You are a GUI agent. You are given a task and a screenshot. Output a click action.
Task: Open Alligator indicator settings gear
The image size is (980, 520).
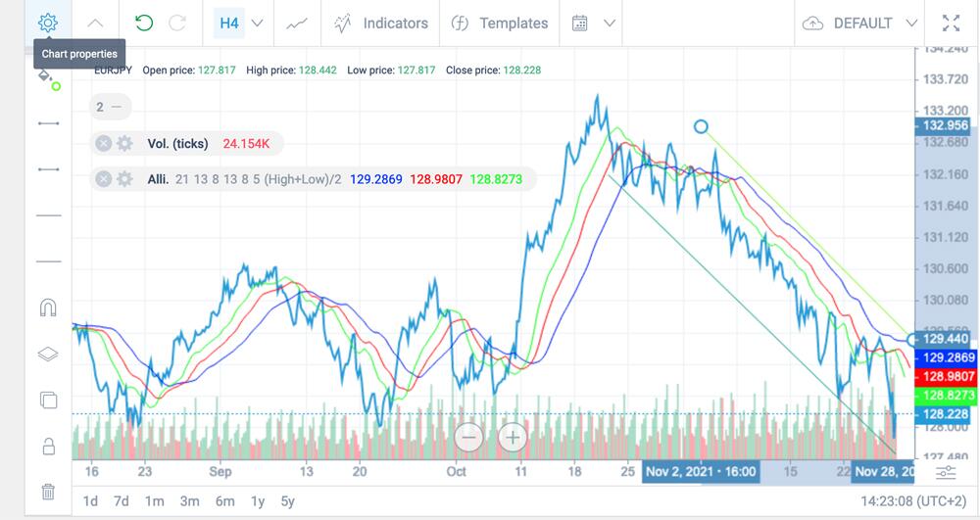(124, 179)
